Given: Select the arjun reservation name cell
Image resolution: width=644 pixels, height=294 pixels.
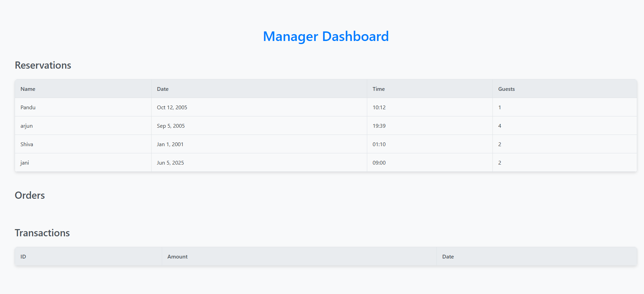Looking at the screenshot, I should 27,126.
